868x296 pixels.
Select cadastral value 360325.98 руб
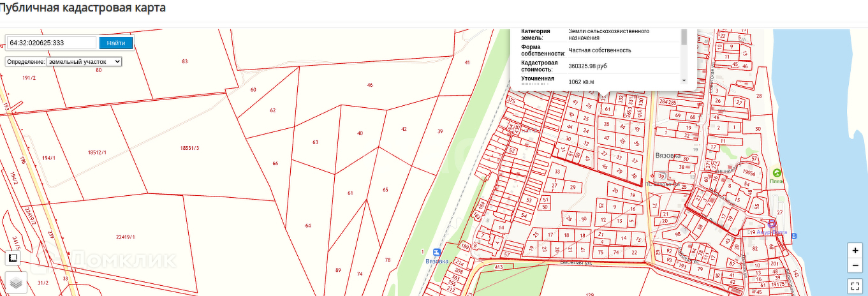[587, 66]
